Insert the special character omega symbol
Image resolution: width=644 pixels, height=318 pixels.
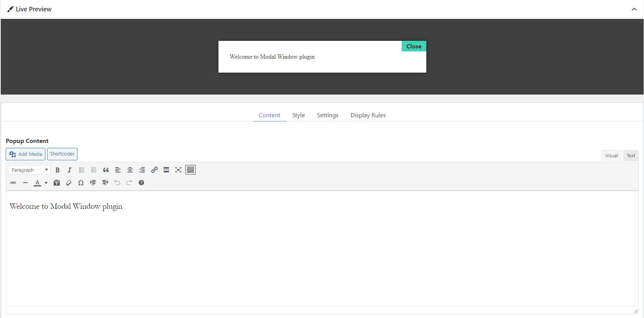coord(80,183)
